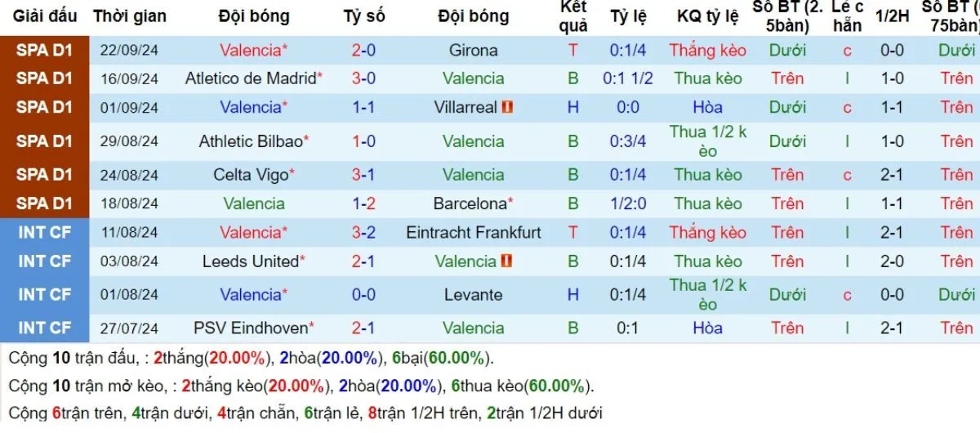980x433 pixels.
Task: Open the Atletico de Madrid team page
Action: click(x=251, y=78)
